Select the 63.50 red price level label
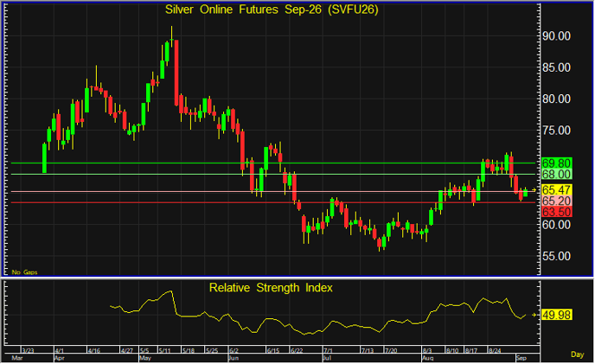This screenshot has height=364, width=595. 556,212
